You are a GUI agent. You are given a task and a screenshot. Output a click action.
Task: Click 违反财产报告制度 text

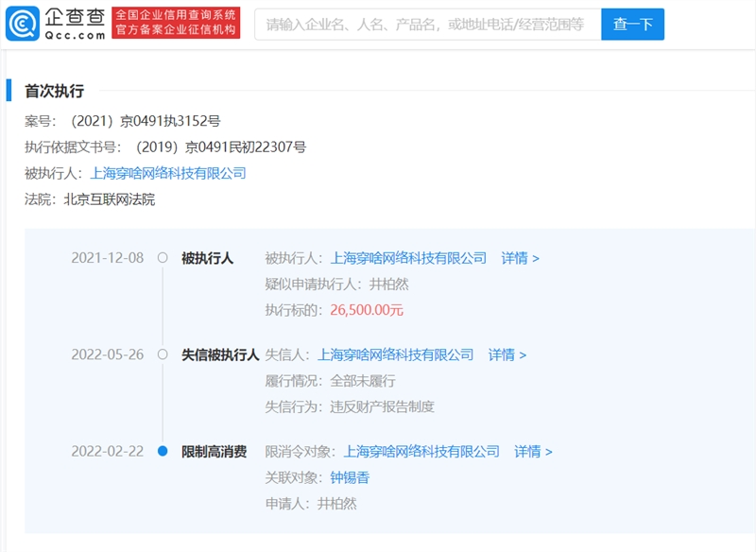[382, 406]
